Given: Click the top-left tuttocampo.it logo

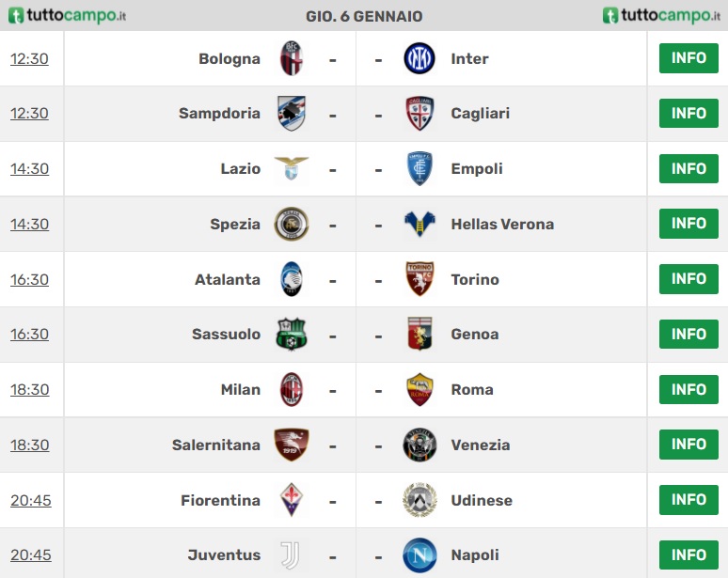Looking at the screenshot, I should [68, 15].
